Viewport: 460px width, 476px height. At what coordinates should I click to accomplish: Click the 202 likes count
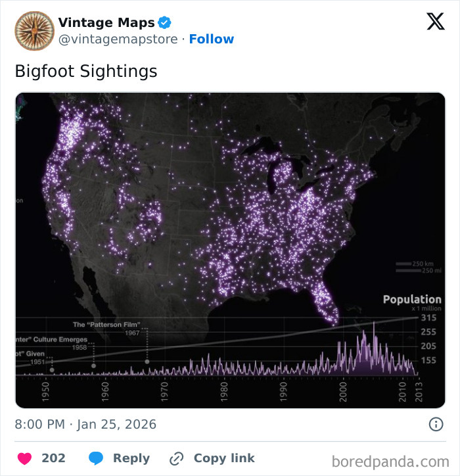(54, 458)
